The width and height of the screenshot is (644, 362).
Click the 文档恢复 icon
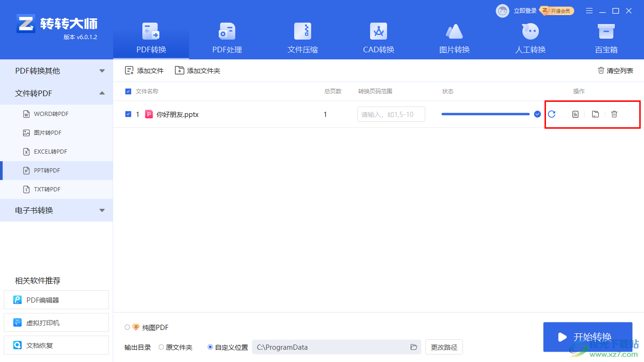point(17,346)
